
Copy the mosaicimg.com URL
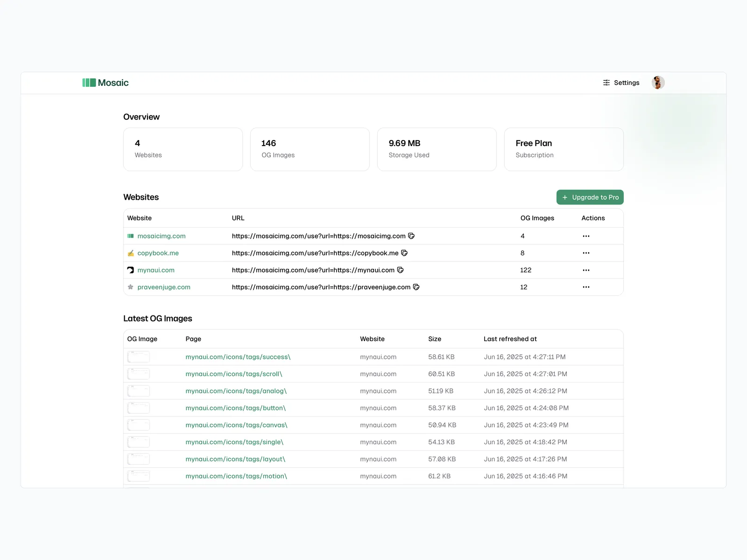(x=411, y=236)
